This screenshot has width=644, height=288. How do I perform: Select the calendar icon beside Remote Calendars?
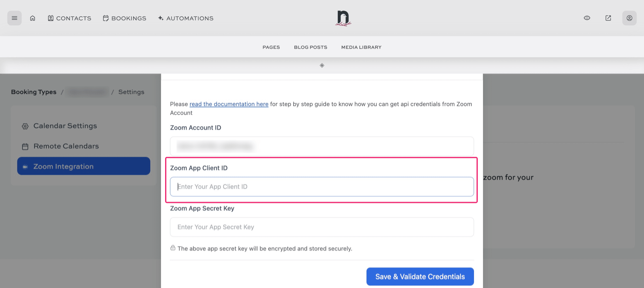click(x=25, y=146)
